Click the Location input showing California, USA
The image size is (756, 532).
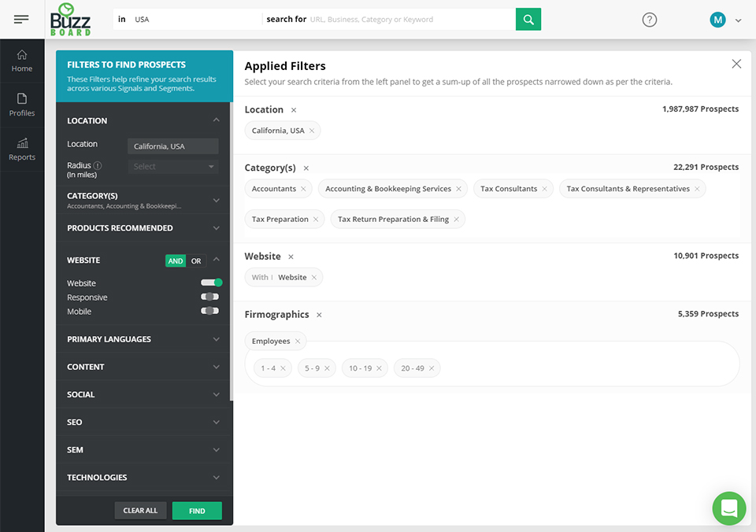(172, 146)
